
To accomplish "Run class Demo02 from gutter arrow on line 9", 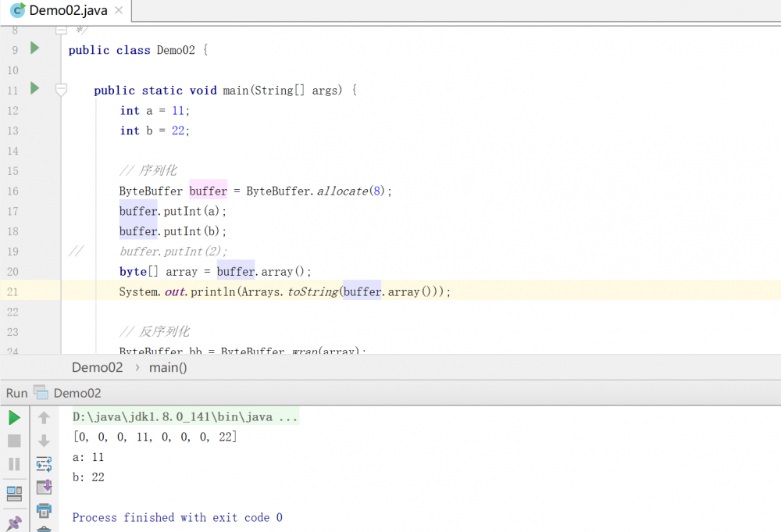I will coord(35,48).
